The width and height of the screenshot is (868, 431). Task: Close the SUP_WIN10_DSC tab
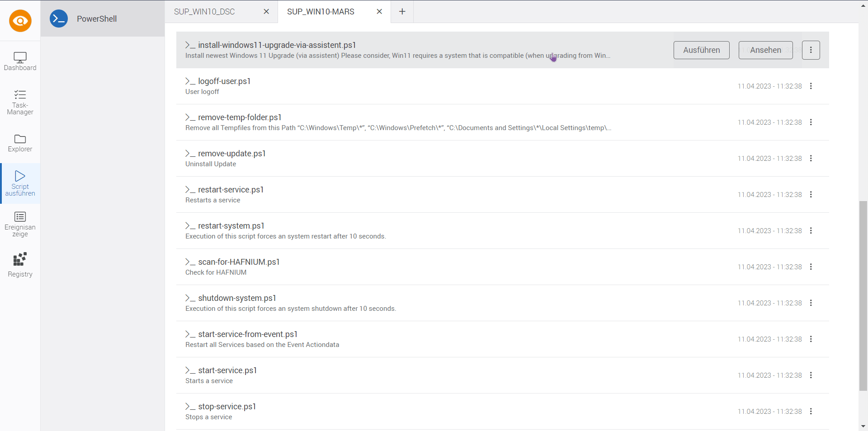pyautogui.click(x=266, y=12)
